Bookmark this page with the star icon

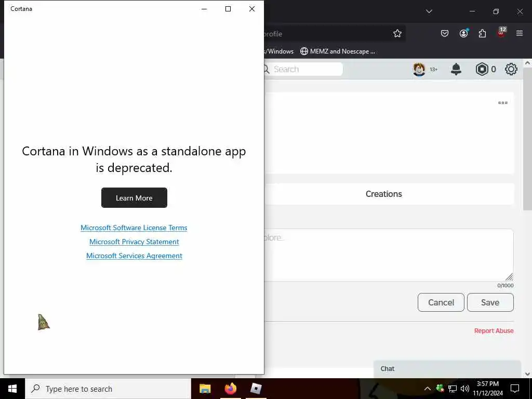(x=397, y=33)
